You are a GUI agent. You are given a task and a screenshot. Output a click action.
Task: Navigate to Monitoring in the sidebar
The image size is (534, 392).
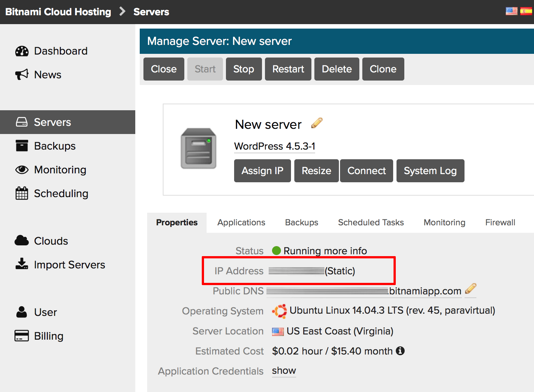(x=68, y=170)
